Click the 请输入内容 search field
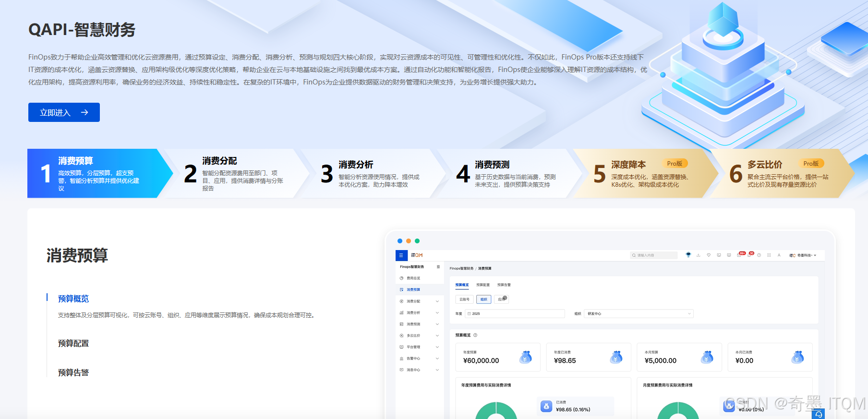The image size is (868, 419). (653, 255)
